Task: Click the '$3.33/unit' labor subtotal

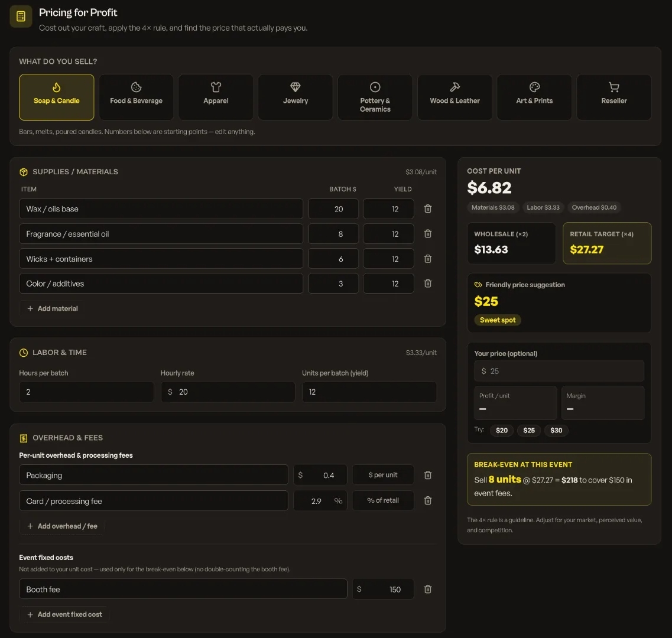Action: point(421,353)
